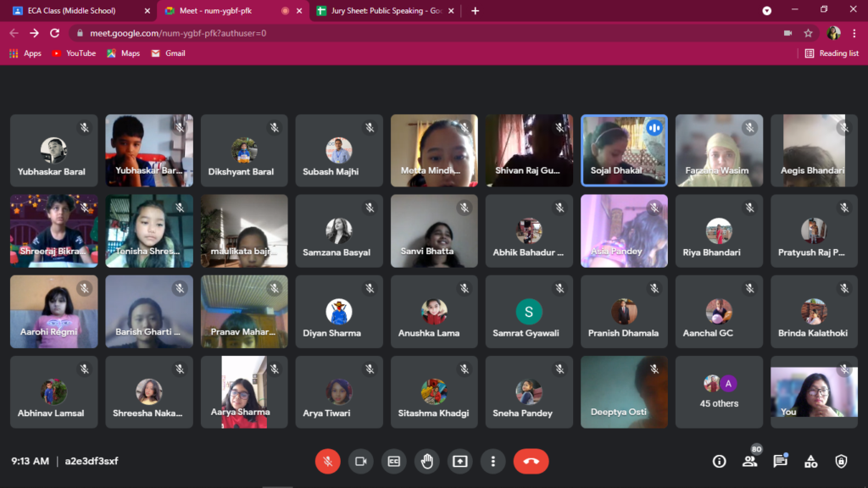Open the YouTube bookmark

[x=74, y=53]
